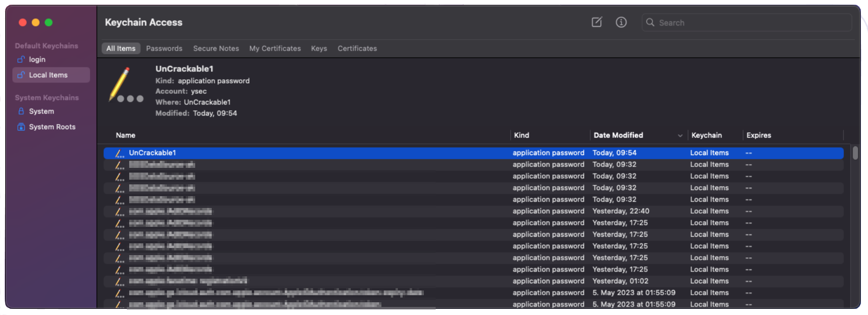Click the System Roots keychain icon
Screen dimensions: 868x315
tap(21, 127)
